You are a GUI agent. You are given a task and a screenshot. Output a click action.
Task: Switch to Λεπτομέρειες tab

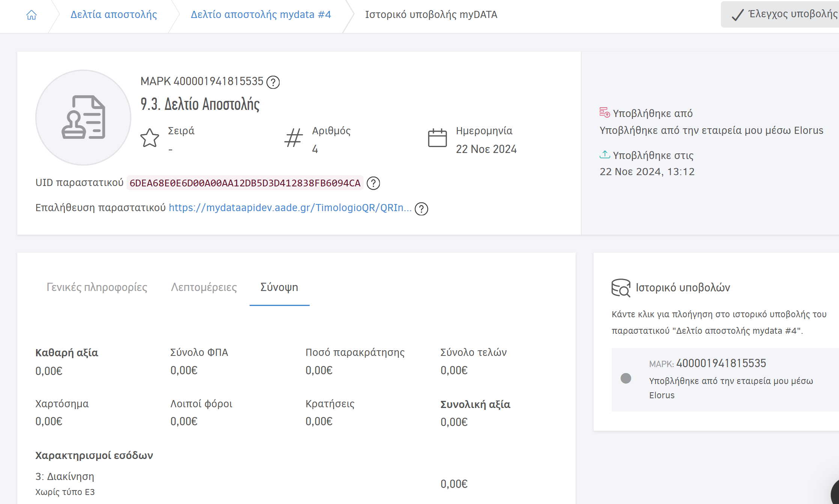(x=204, y=287)
